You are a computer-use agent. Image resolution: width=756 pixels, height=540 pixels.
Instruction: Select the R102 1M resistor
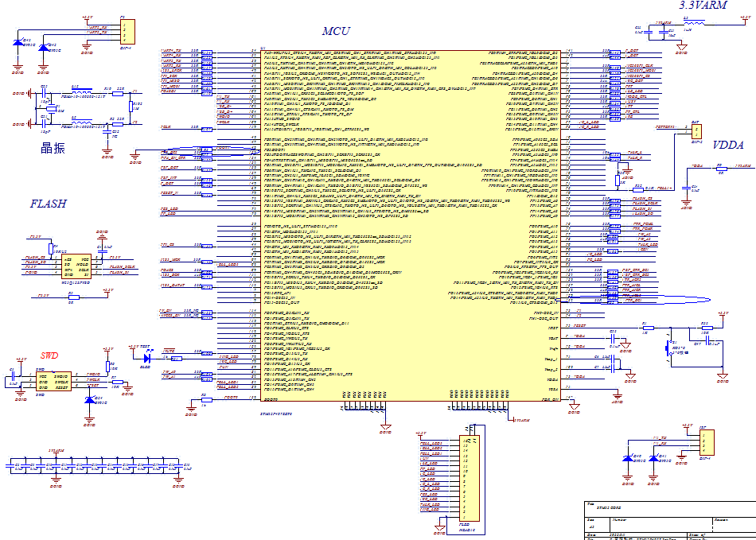tap(131, 107)
